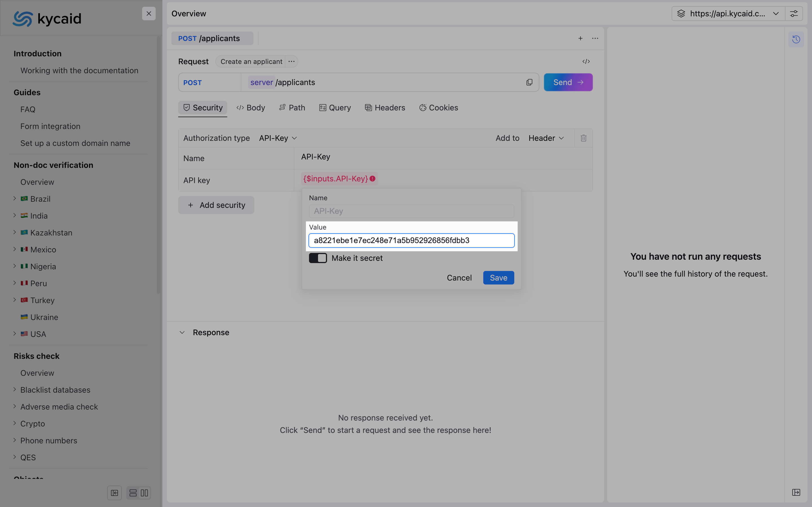
Task: Open the Add to Header dropdown
Action: [546, 138]
